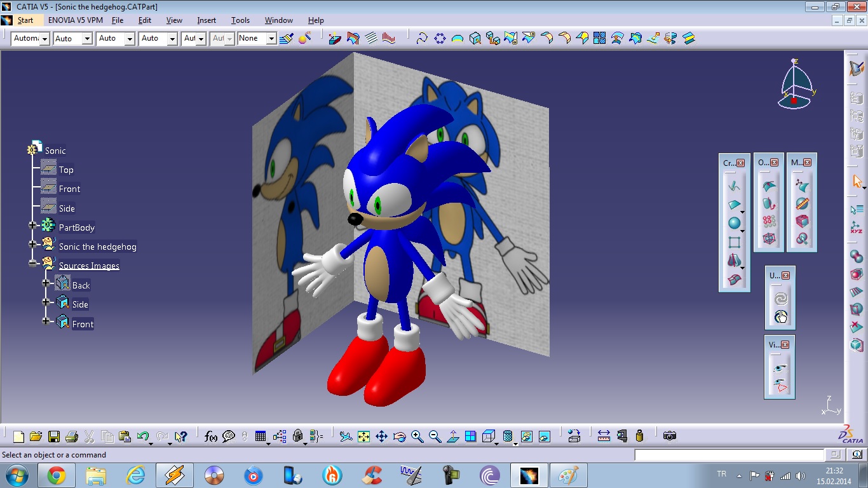868x488 pixels.
Task: Save the part with the floppy icon
Action: click(53, 437)
